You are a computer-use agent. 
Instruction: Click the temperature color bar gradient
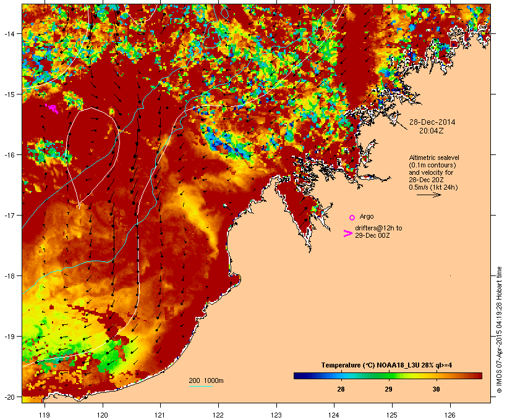tap(388, 376)
